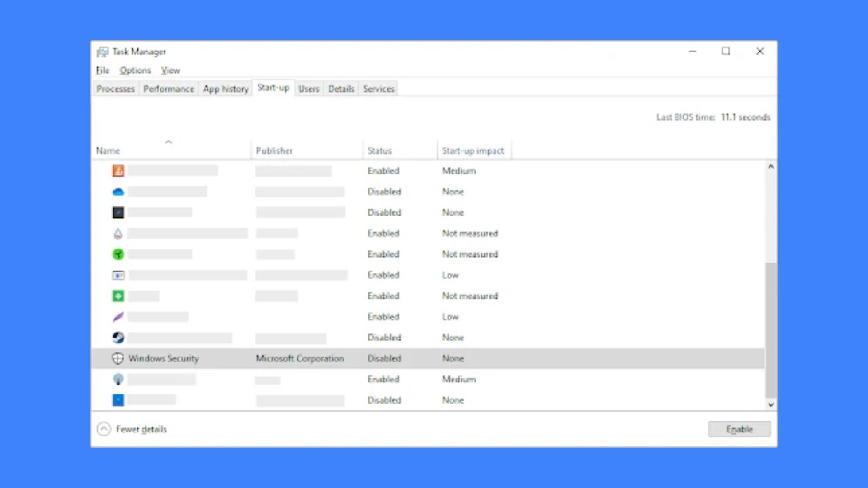This screenshot has width=868, height=488.
Task: Click the purple feather app icon
Action: 118,317
